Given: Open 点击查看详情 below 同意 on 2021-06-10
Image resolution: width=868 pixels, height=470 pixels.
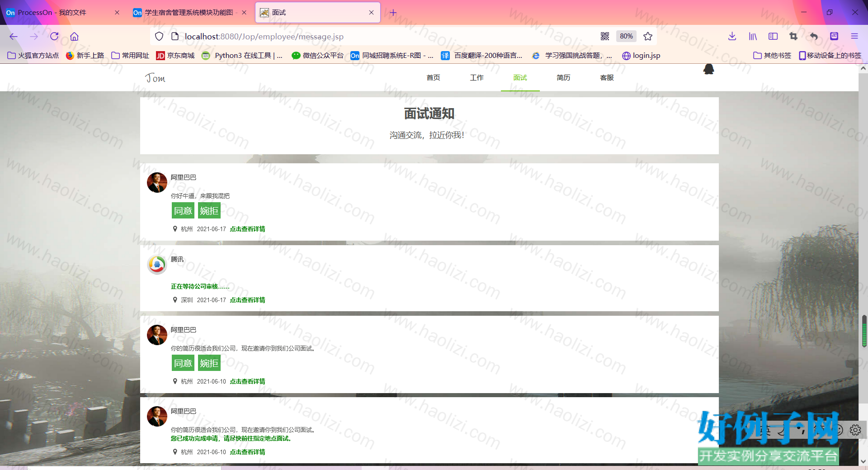Looking at the screenshot, I should (x=247, y=382).
